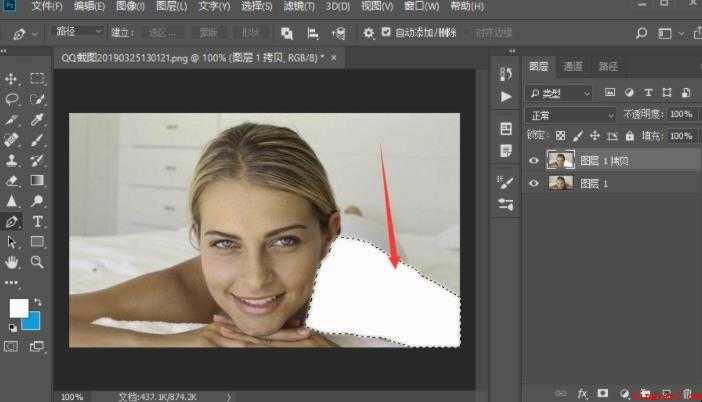This screenshot has width=702, height=402.
Task: Select the Gradient tool
Action: pyautogui.click(x=38, y=180)
